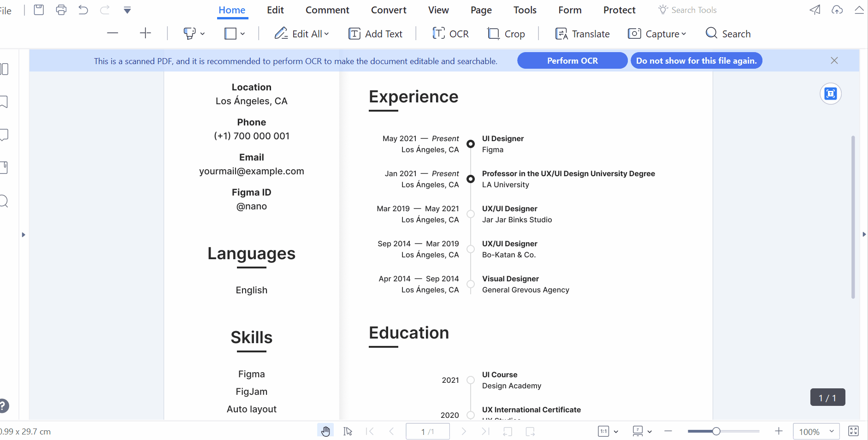Click the Search magnifier tool

(728, 34)
